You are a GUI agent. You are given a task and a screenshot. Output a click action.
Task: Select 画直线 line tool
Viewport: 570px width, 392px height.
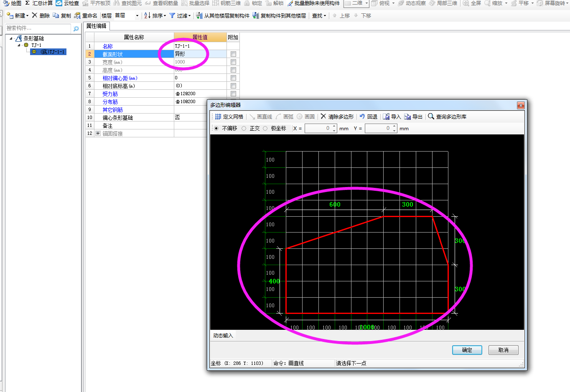pos(261,116)
